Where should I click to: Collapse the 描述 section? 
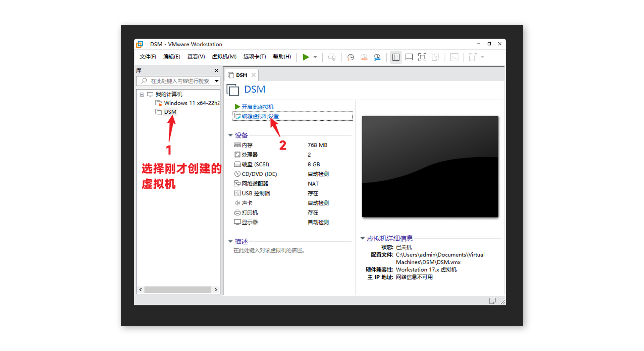[x=230, y=241]
